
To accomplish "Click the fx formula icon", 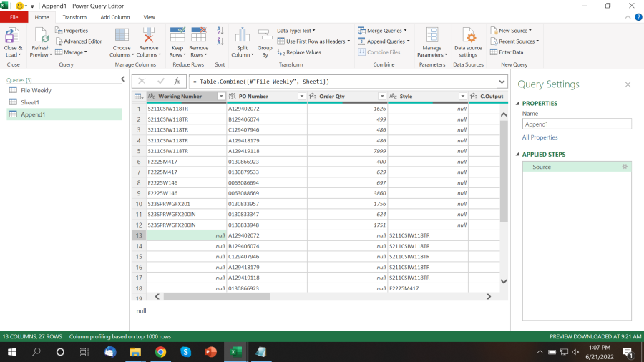I will pos(177,82).
